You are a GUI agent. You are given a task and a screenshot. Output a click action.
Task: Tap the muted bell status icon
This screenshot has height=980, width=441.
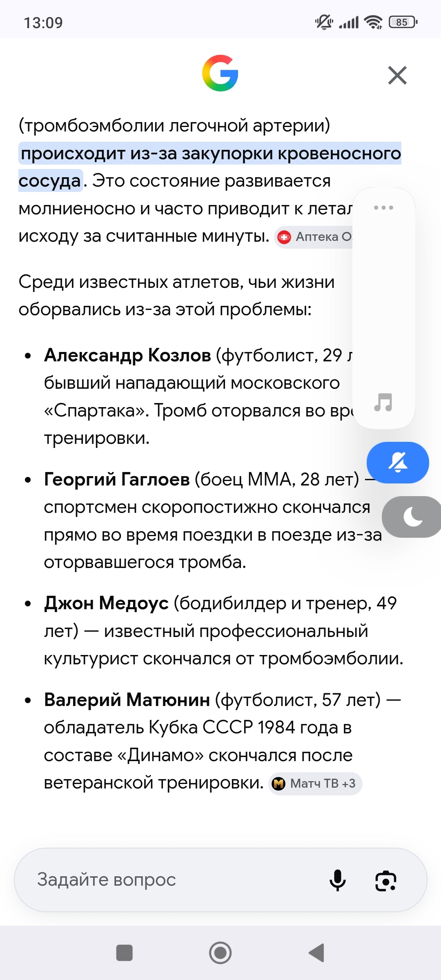pos(324,22)
